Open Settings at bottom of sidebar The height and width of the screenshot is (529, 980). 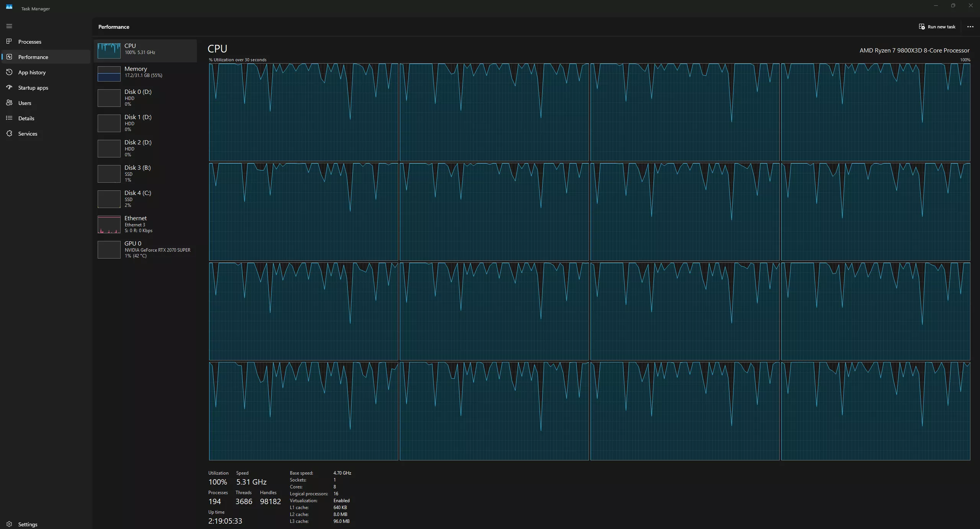27,524
